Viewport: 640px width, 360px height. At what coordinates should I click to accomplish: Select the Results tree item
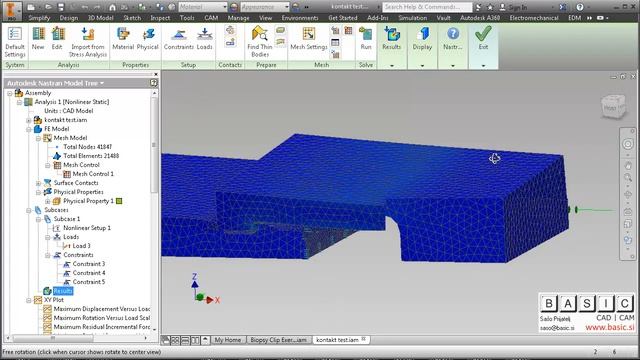coord(63,291)
